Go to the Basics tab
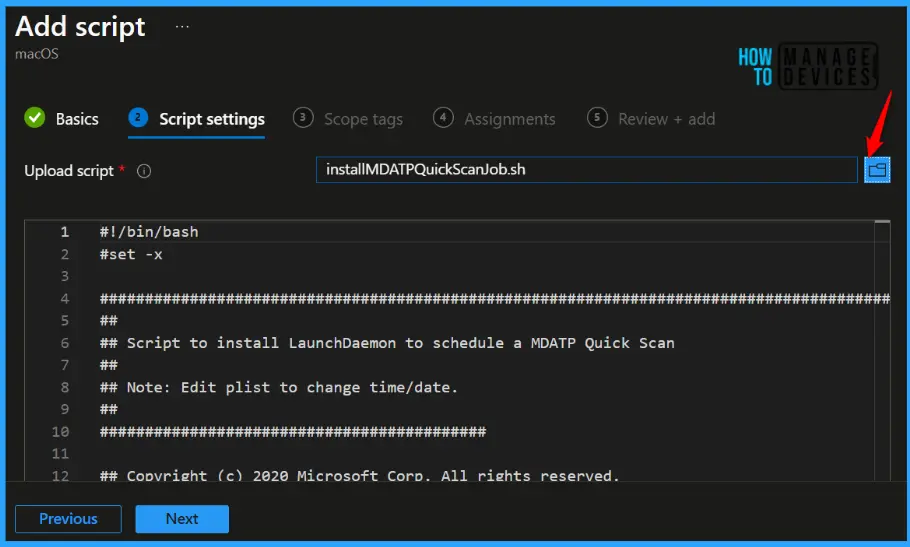The height and width of the screenshot is (547, 910). tap(77, 119)
